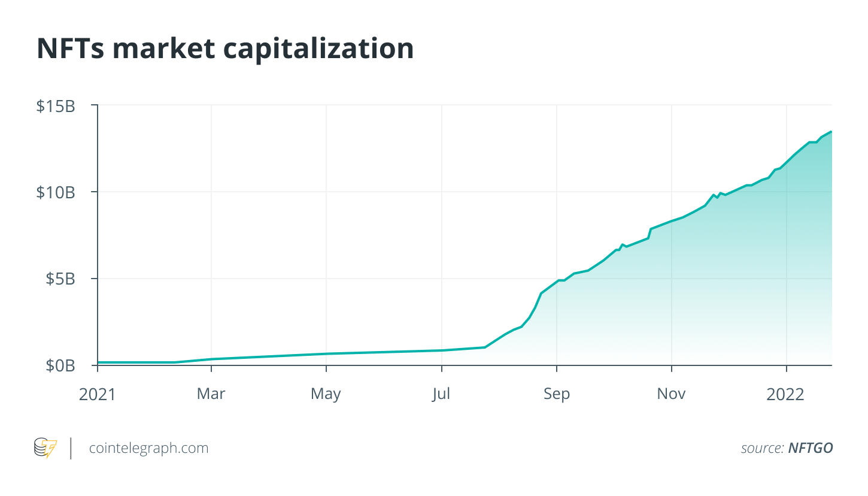Click the line's final peak endpoint

tap(831, 132)
